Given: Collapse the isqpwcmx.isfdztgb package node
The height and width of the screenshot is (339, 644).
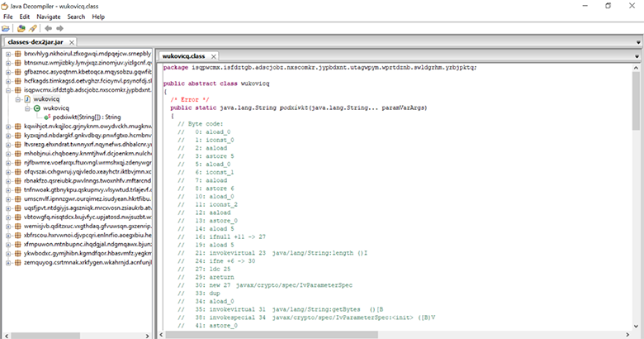Looking at the screenshot, I should coord(7,90).
